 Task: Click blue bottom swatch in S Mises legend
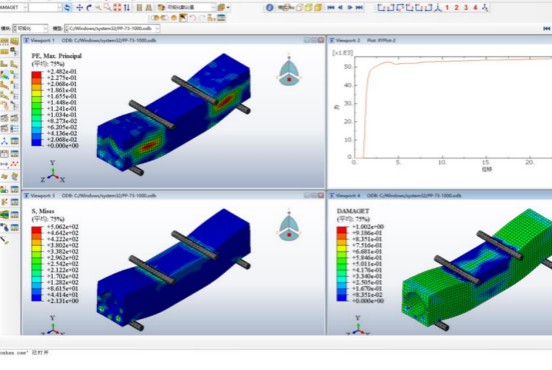coord(37,298)
